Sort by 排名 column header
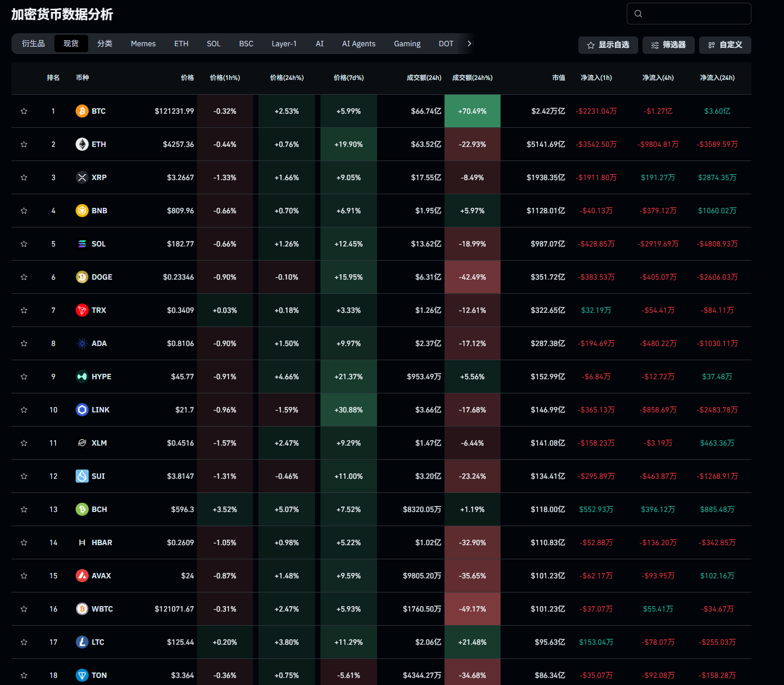Image resolution: width=784 pixels, height=685 pixels. point(53,78)
